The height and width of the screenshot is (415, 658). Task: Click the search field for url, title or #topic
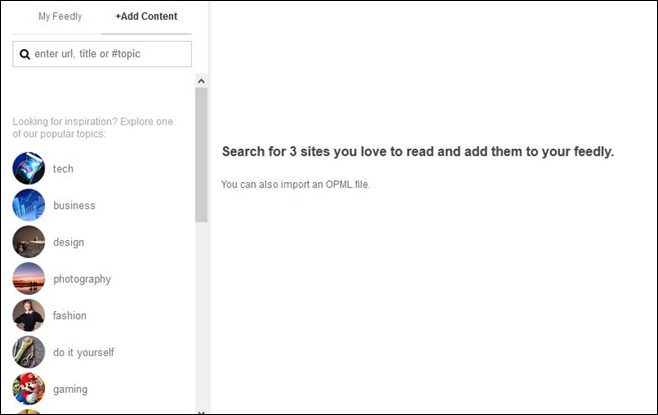pyautogui.click(x=102, y=54)
